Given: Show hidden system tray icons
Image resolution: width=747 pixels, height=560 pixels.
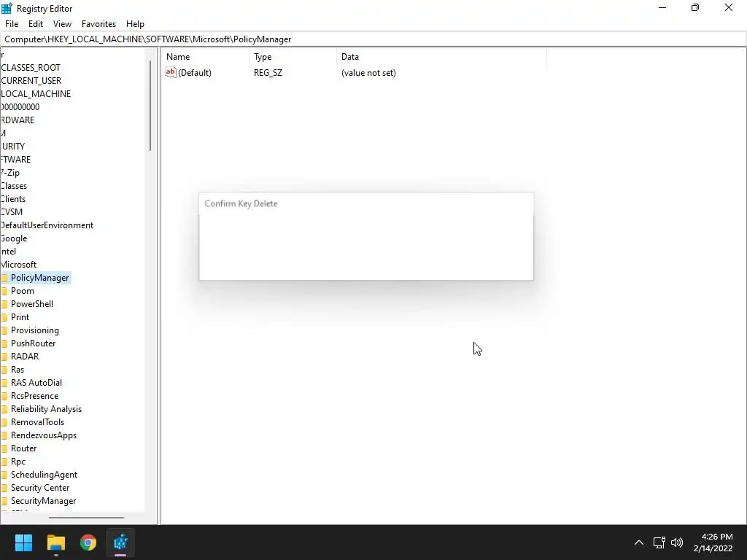Looking at the screenshot, I should [639, 542].
